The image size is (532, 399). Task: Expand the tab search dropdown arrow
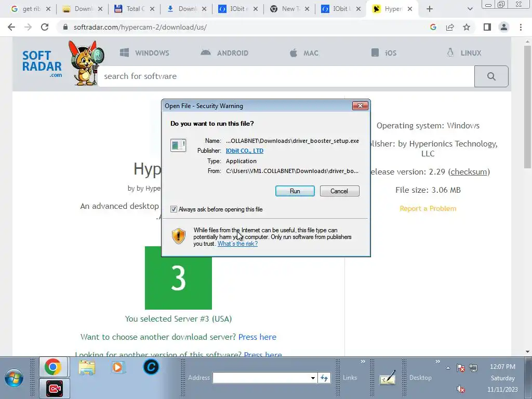pos(470,9)
